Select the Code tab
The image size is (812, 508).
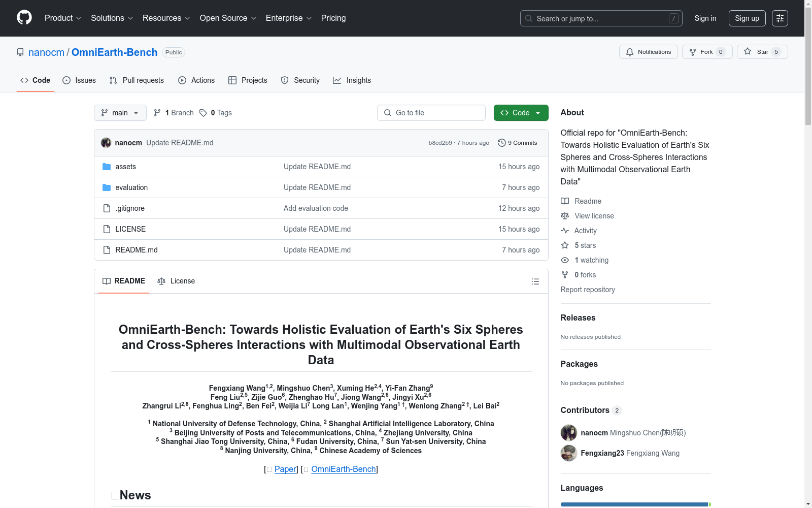point(36,80)
